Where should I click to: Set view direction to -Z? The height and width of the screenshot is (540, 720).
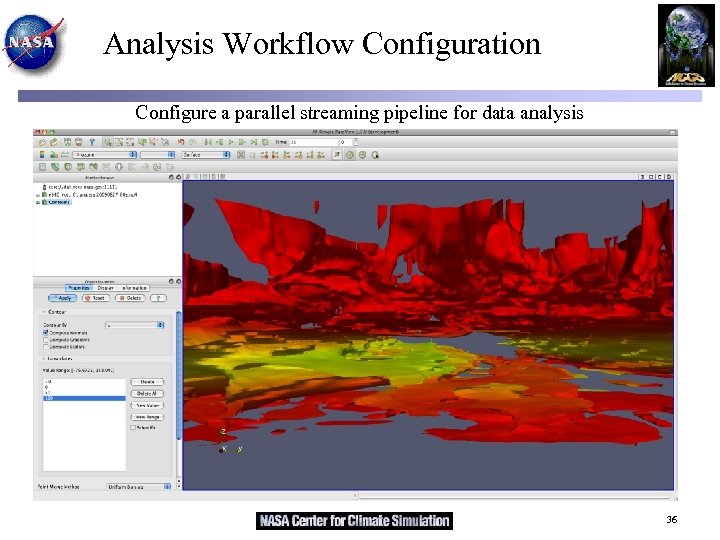(x=321, y=155)
